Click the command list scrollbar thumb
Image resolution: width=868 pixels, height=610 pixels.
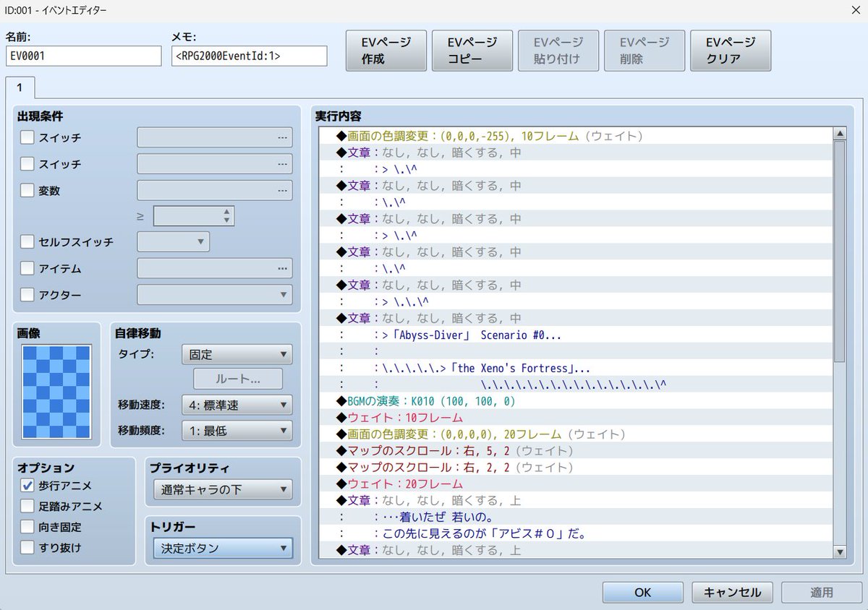pyautogui.click(x=839, y=251)
